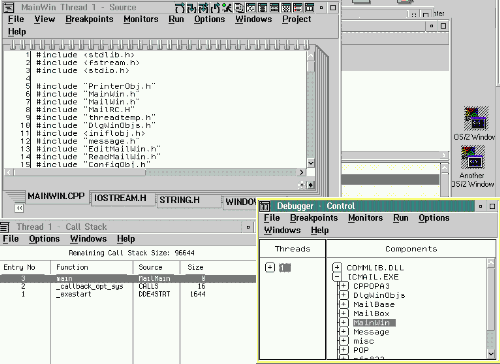The image size is (500, 364).
Task: Open the Breakpoints menu in source window
Action: click(89, 19)
